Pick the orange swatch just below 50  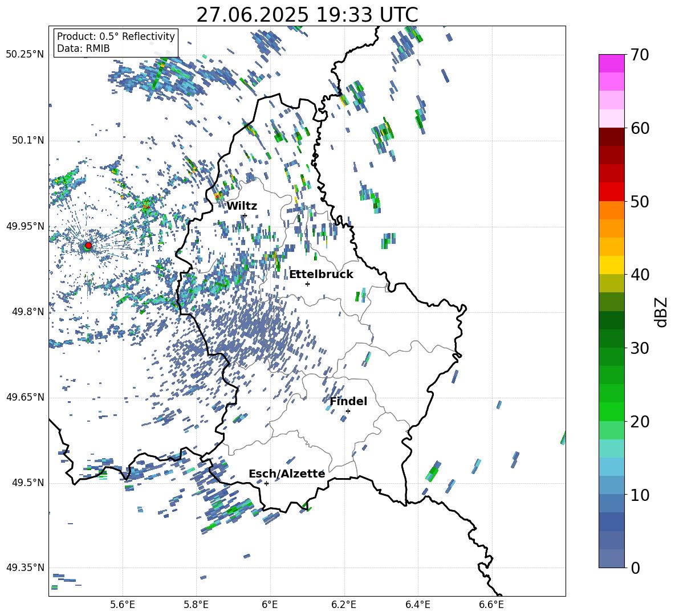(612, 210)
